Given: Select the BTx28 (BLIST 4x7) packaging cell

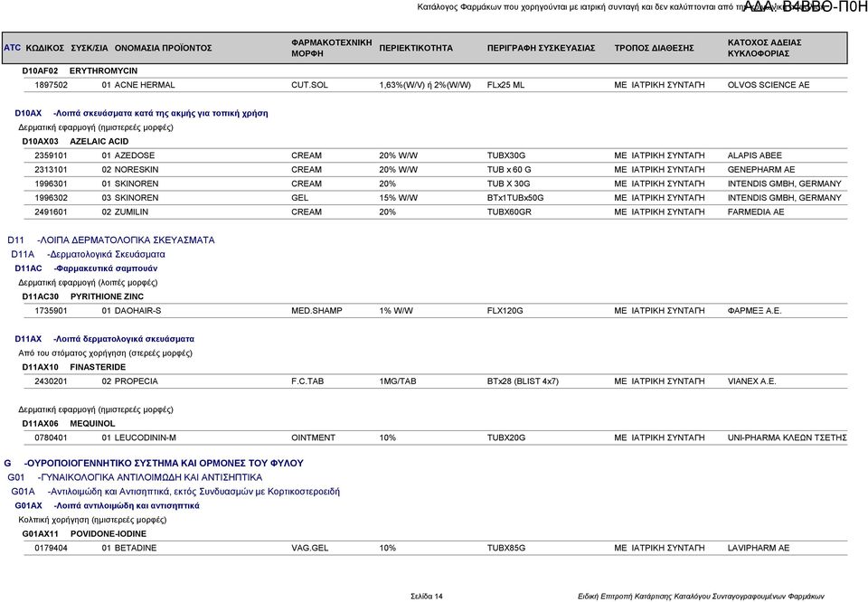Looking at the screenshot, I should [523, 381].
